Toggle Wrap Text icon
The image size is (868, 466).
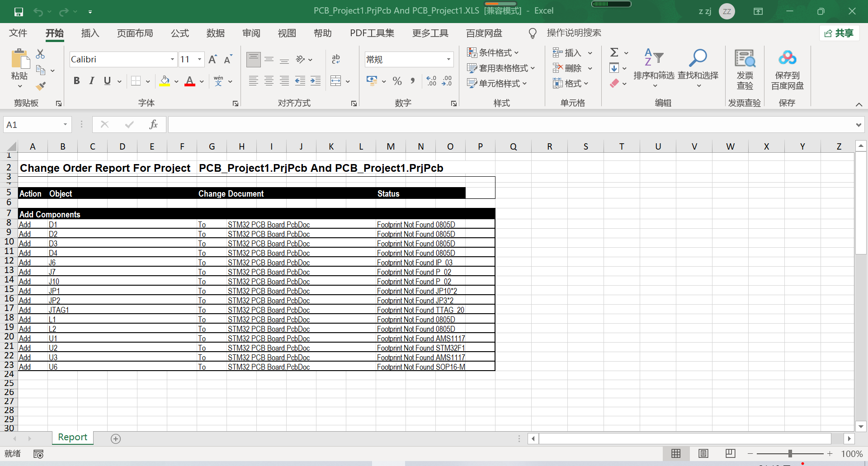(336, 59)
